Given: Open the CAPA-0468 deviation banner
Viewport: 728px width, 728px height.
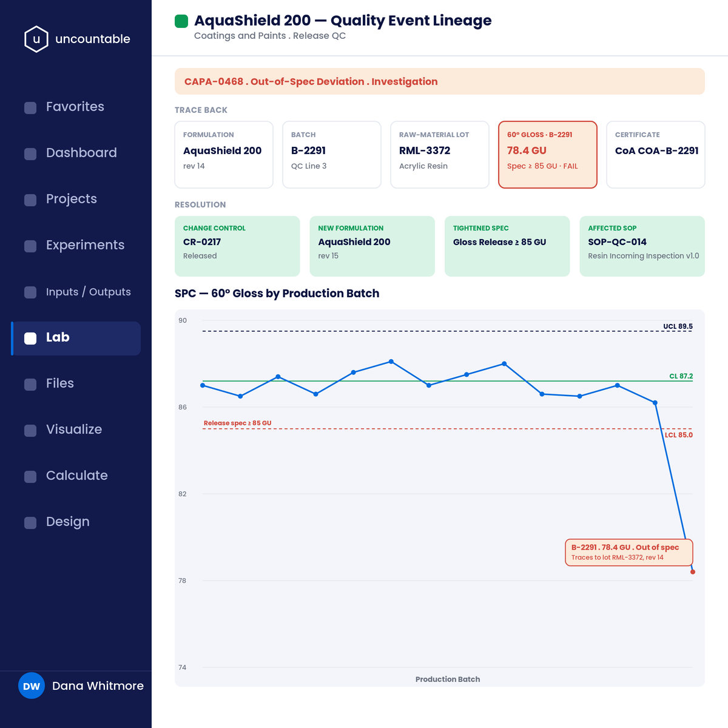Looking at the screenshot, I should click(440, 81).
